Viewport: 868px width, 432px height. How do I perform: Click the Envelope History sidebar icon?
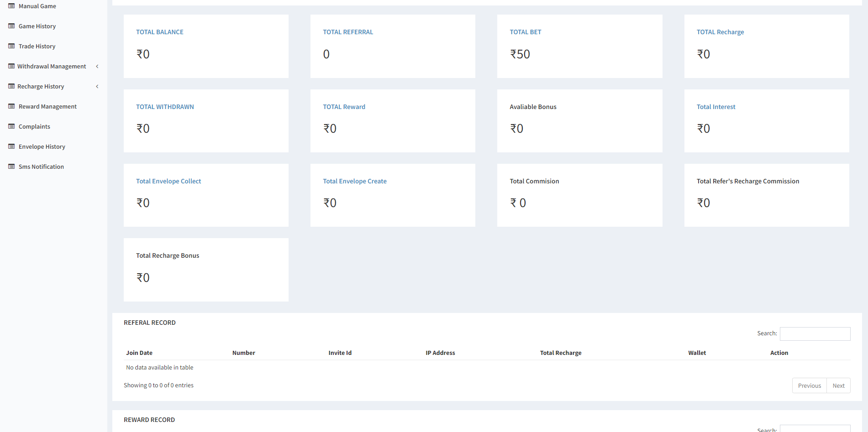pyautogui.click(x=11, y=146)
